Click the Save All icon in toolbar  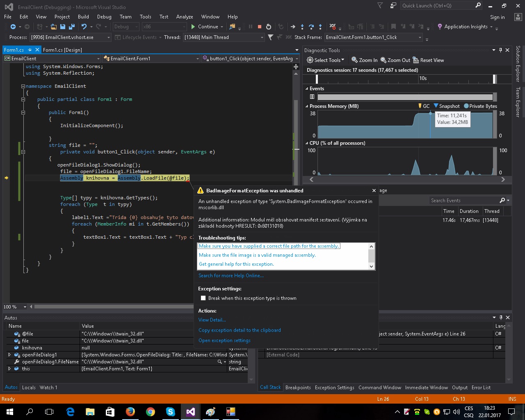[x=71, y=27]
